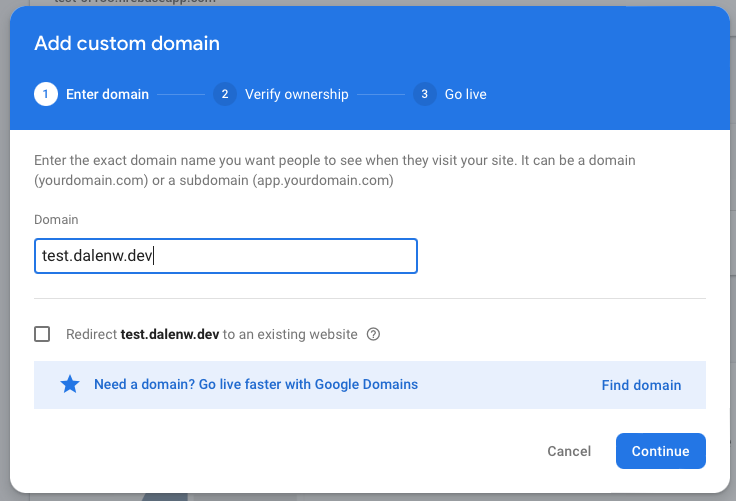The width and height of the screenshot is (736, 501).
Task: Click the bold test.dalenw.dev redirect label
Action: tap(169, 335)
